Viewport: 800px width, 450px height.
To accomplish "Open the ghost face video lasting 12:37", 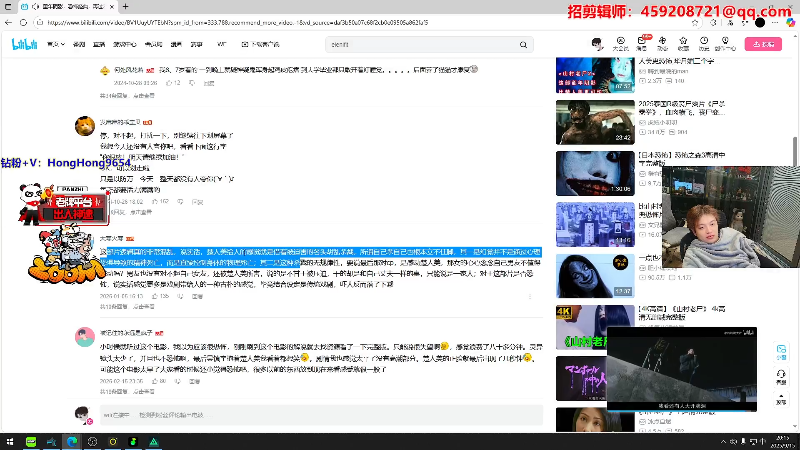I will pyautogui.click(x=595, y=276).
